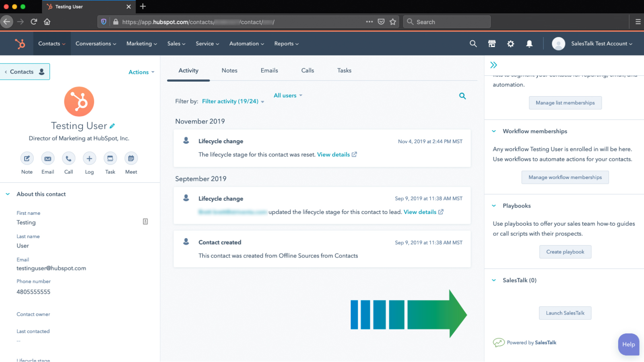The width and height of the screenshot is (644, 362).
Task: Open the notifications bell
Action: tap(529, 43)
